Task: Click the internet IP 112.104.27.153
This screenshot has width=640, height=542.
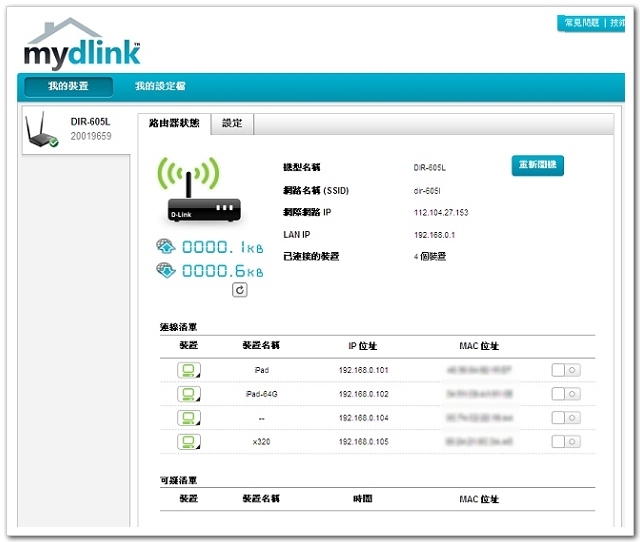Action: [x=441, y=213]
